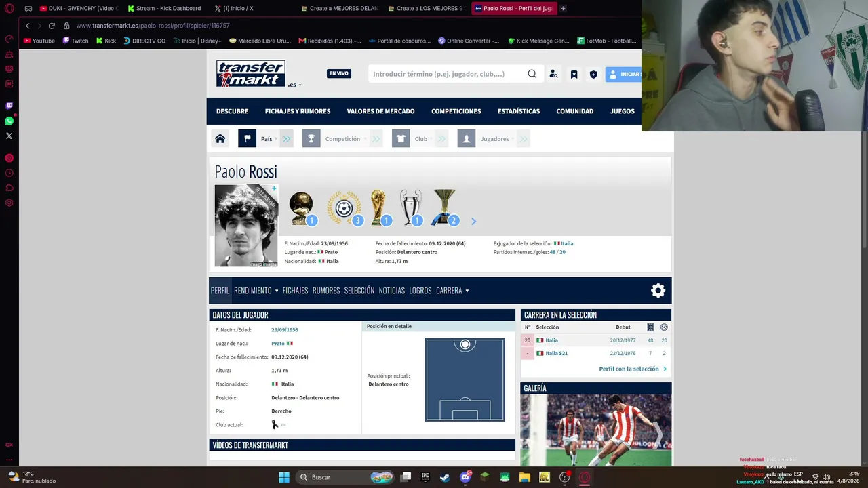Open the profile settings gear icon

tap(658, 291)
